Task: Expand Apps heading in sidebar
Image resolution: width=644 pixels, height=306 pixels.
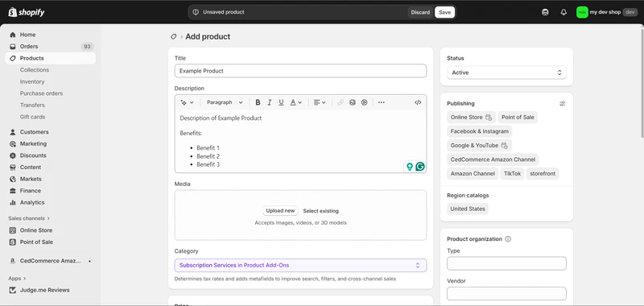Action: [x=17, y=278]
